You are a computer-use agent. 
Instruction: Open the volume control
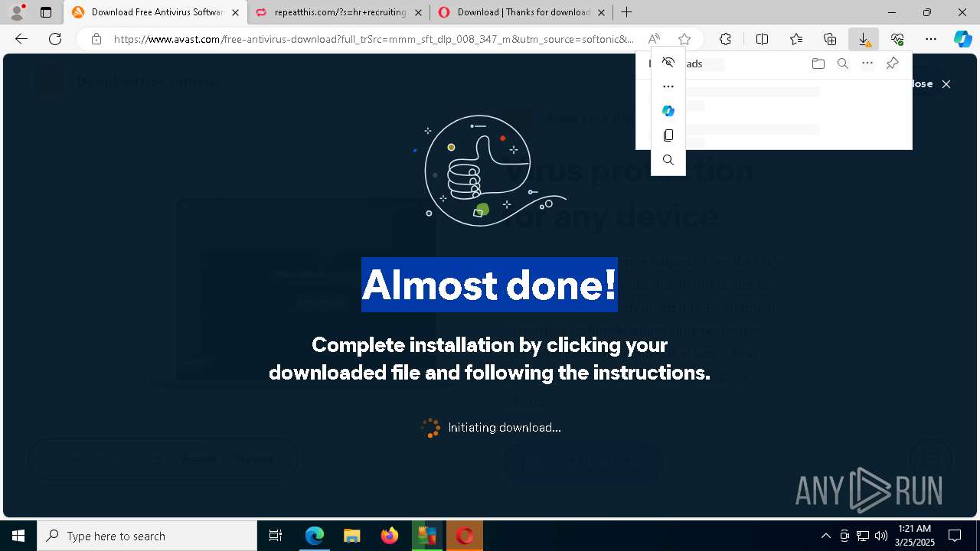click(880, 536)
